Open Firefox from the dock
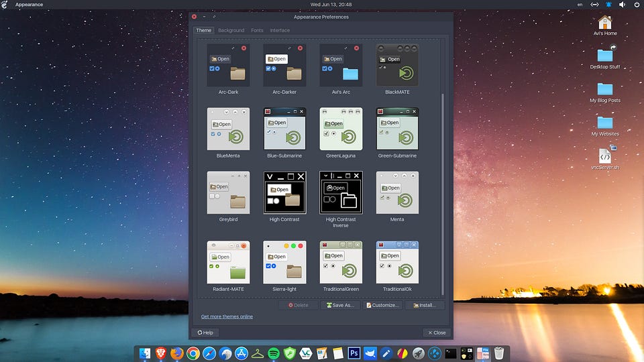The height and width of the screenshot is (362, 644). (x=176, y=353)
